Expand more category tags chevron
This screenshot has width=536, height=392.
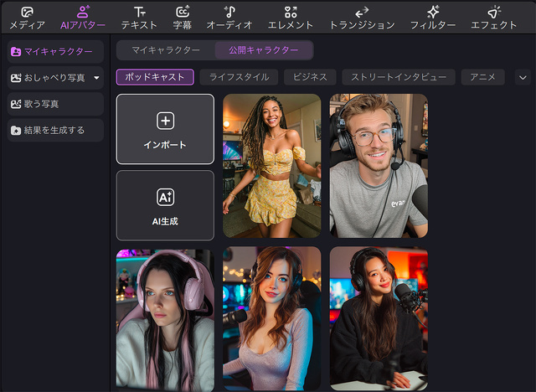[523, 77]
